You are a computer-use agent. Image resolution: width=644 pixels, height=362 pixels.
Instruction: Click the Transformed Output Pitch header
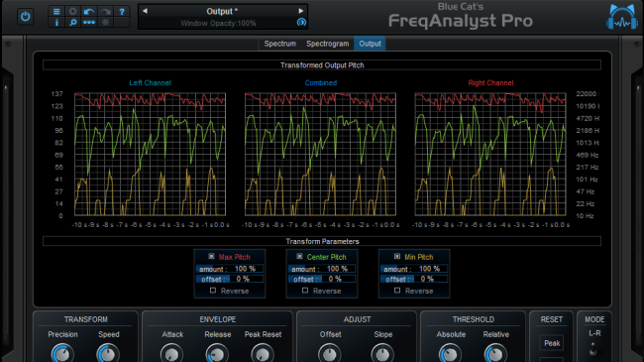point(322,65)
